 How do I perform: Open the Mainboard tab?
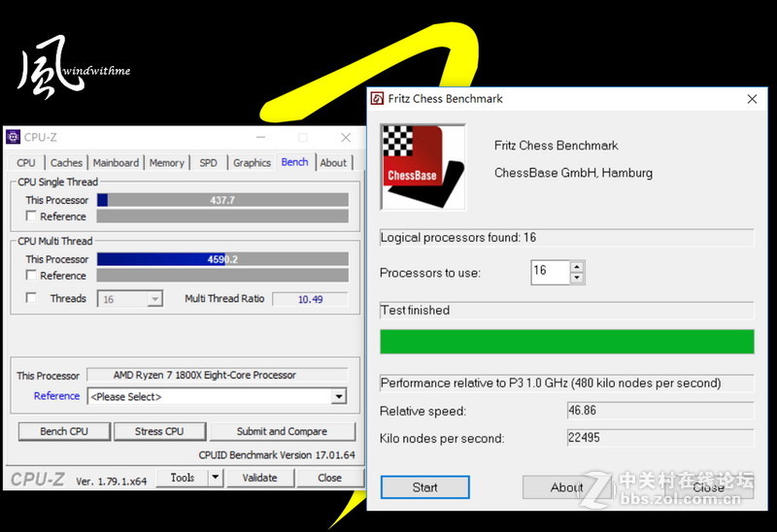tap(116, 163)
